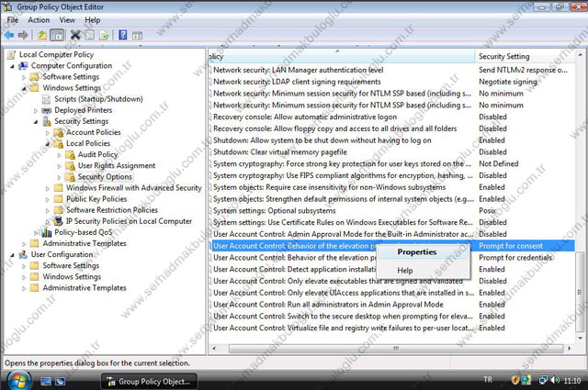Expand Software Settings under Computer Configuration
The width and height of the screenshot is (588, 390).
click(24, 77)
